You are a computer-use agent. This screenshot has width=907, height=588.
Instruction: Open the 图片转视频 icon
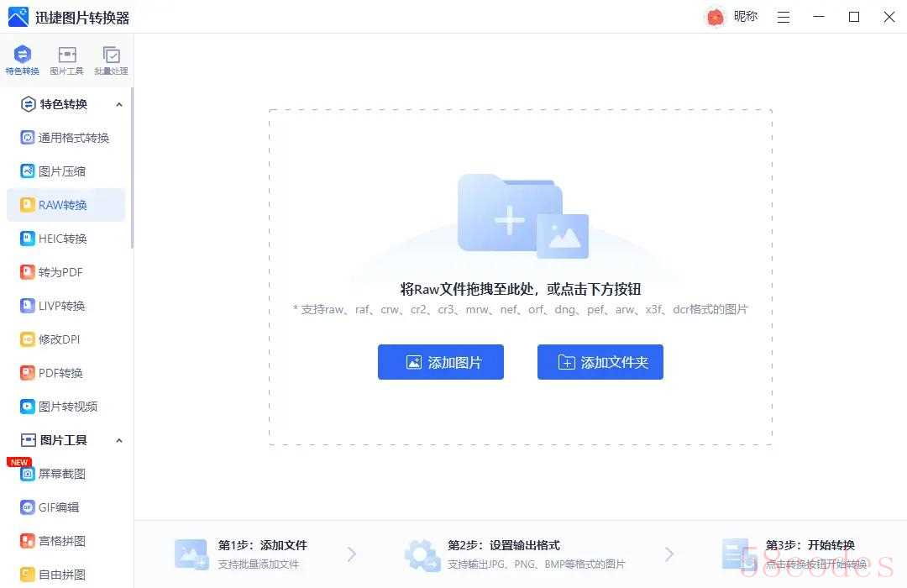point(28,407)
